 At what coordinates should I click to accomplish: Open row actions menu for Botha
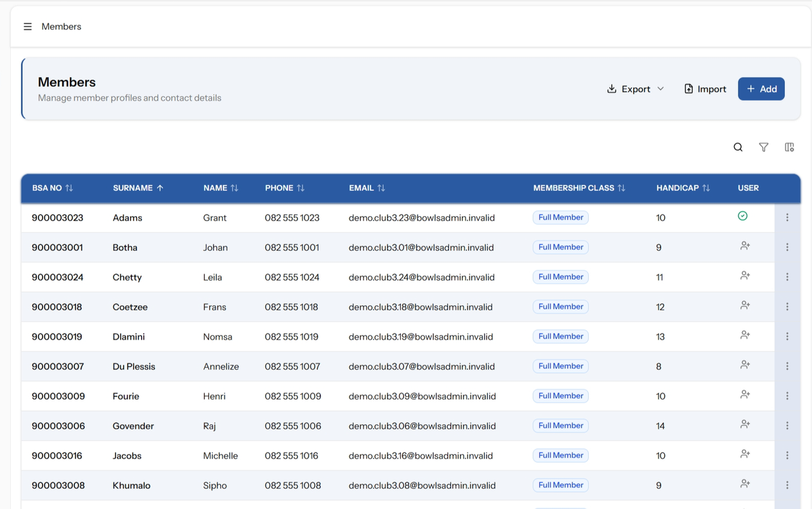(787, 247)
